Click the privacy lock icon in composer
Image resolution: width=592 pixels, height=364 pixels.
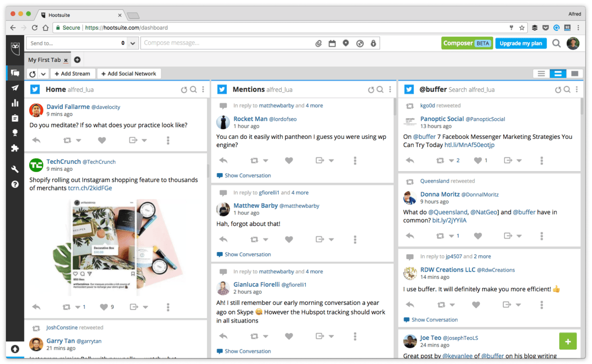pos(373,43)
